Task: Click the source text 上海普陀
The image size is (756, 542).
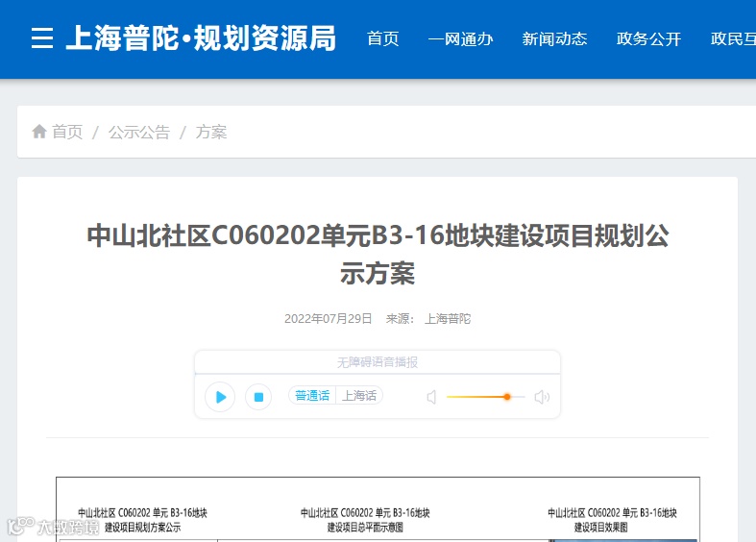Action: tap(448, 319)
